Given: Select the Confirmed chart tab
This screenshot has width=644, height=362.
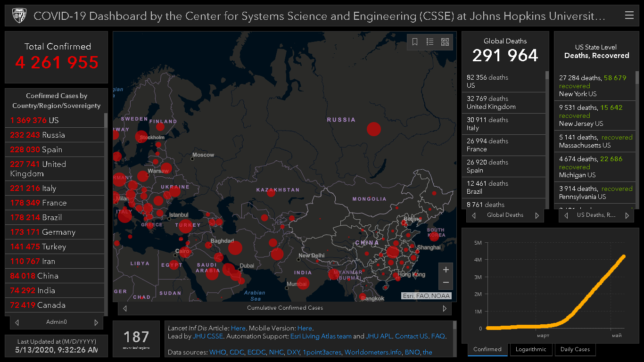Looking at the screenshot, I should [x=487, y=349].
